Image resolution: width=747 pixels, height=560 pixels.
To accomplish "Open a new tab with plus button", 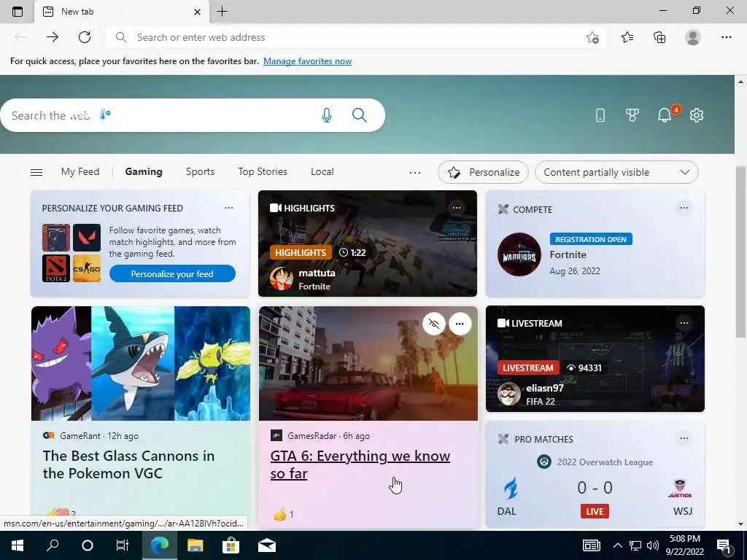I will [x=222, y=12].
